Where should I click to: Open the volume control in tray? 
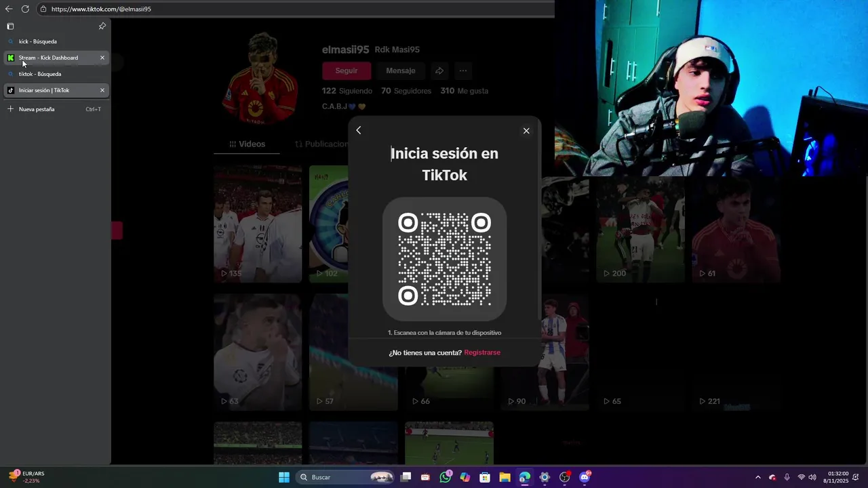click(x=812, y=477)
